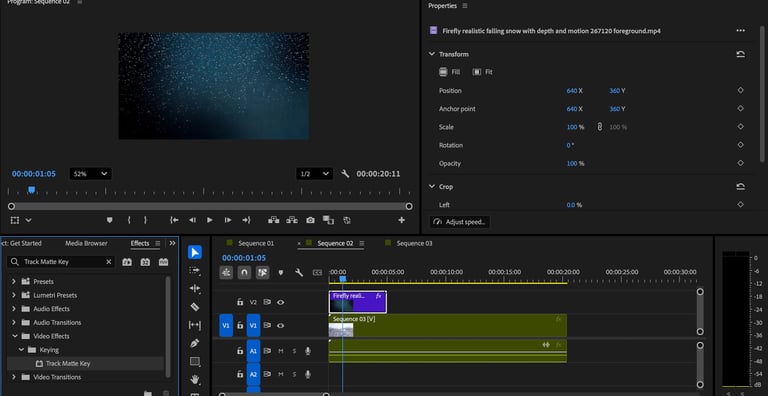This screenshot has width=768, height=396.
Task: Toggle scale constrain proportions link
Action: [x=599, y=127]
